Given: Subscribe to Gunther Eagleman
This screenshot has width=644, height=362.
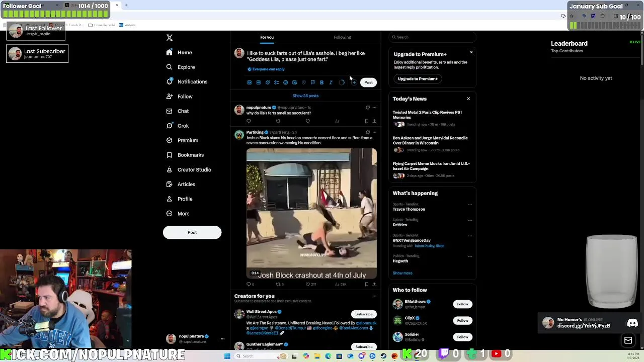Looking at the screenshot, I should pyautogui.click(x=364, y=347).
